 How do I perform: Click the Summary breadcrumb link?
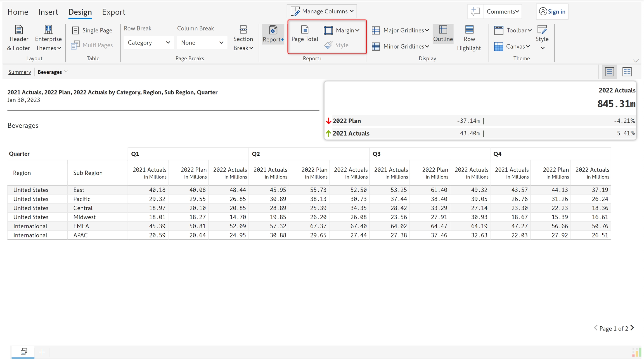pyautogui.click(x=20, y=72)
